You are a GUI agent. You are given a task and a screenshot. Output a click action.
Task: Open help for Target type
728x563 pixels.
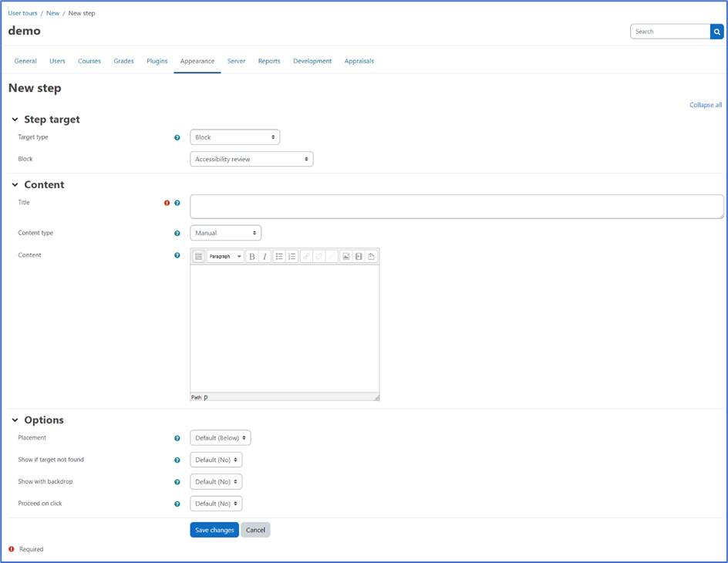coord(177,137)
